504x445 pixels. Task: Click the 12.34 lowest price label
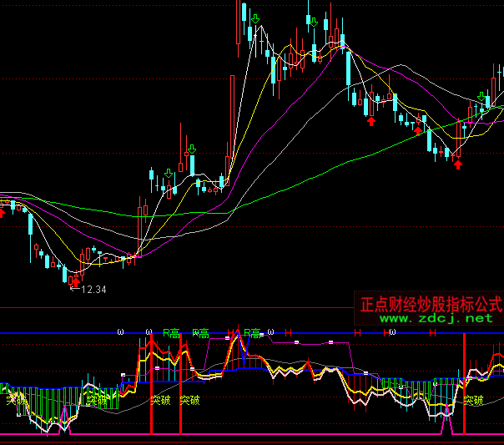(x=93, y=290)
